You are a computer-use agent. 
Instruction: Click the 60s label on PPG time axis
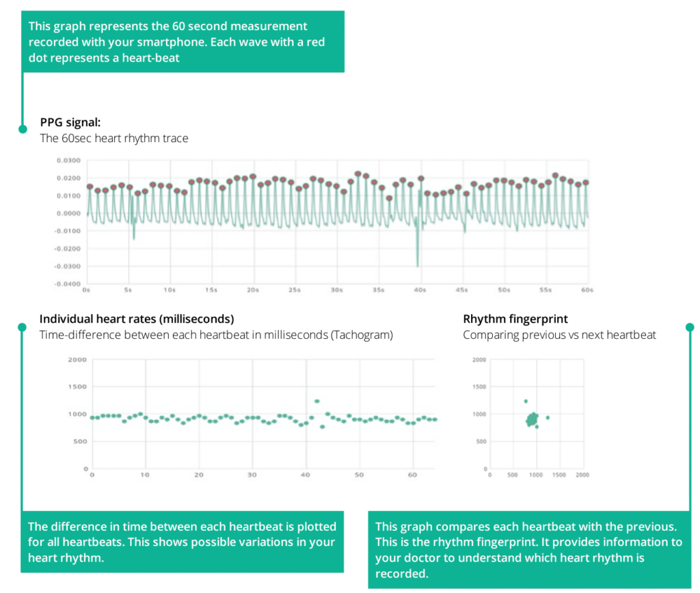click(587, 290)
